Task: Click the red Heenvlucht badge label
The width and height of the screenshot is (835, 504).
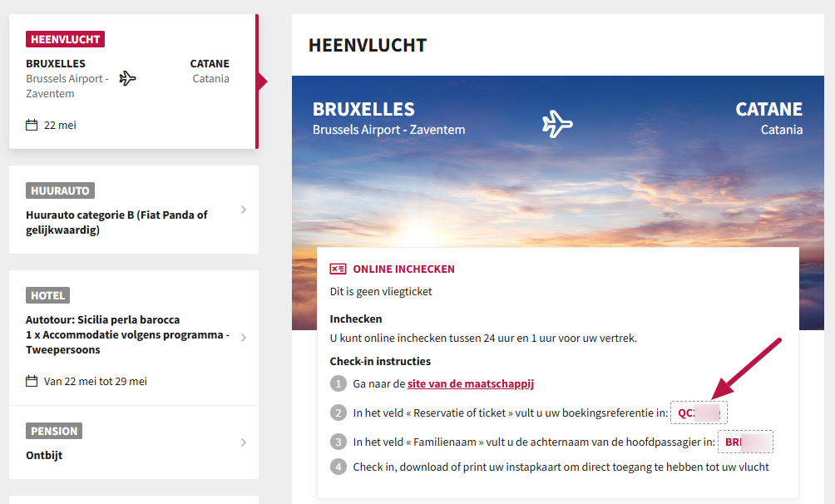Action: click(65, 39)
